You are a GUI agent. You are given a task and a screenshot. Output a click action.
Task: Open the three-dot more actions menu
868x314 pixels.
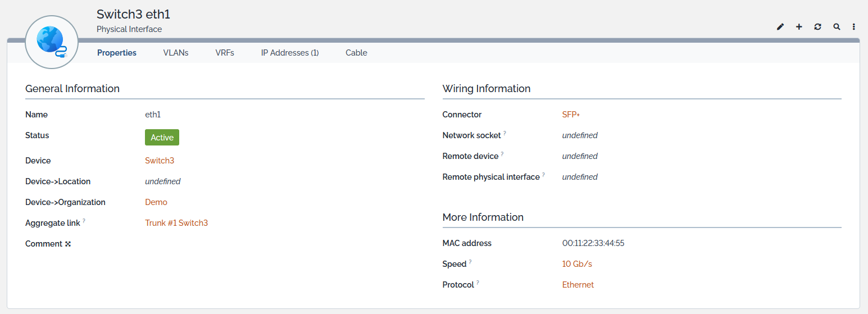(x=854, y=27)
